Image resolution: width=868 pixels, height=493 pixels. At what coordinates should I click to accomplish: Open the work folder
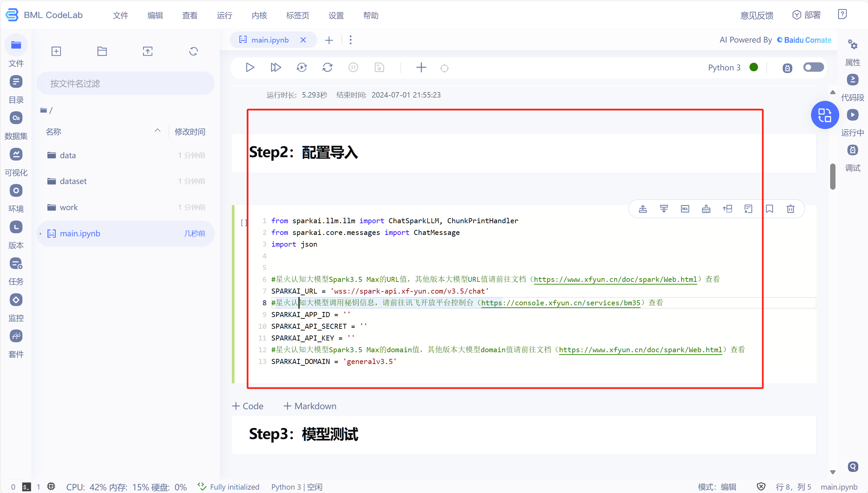coord(125,207)
